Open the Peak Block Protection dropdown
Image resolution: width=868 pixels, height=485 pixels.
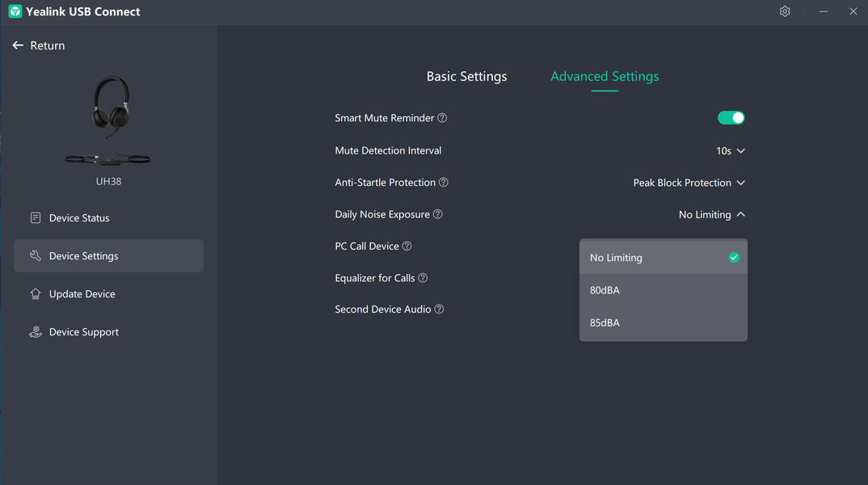pyautogui.click(x=689, y=183)
